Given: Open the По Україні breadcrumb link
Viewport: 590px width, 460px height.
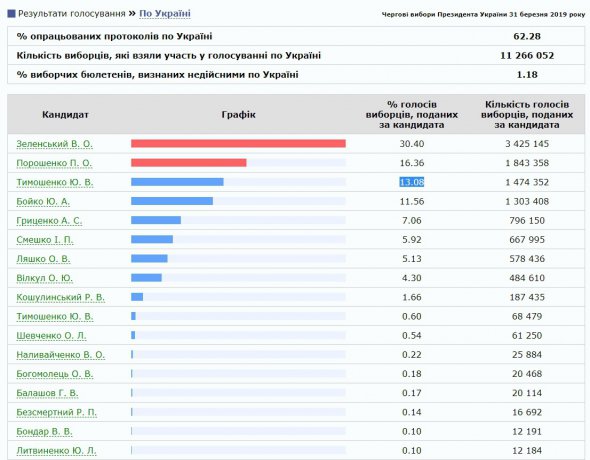Looking at the screenshot, I should tap(165, 14).
